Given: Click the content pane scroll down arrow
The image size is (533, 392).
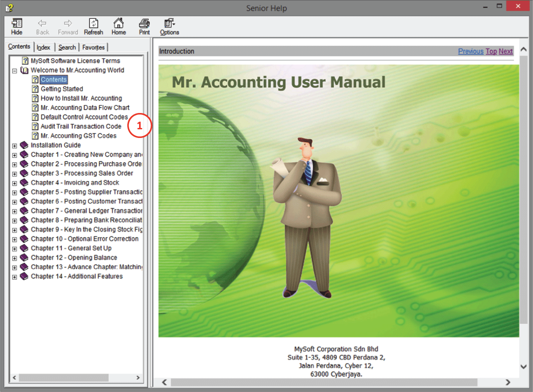Looking at the screenshot, I should pyautogui.click(x=523, y=367).
